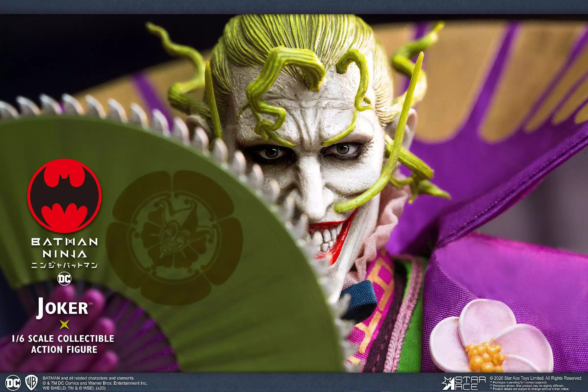Click the 'BATMAN NINJA' title text
This screenshot has height=392, width=588.
tap(64, 248)
